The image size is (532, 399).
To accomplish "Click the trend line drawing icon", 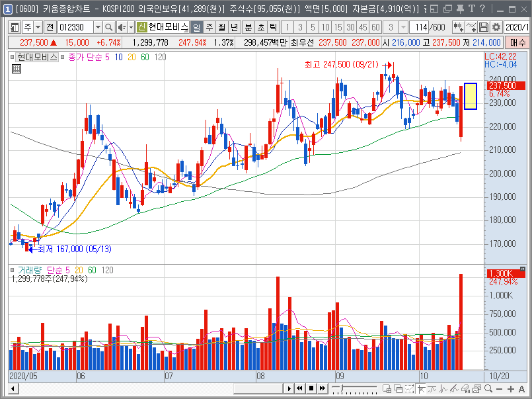I will coord(432,389).
